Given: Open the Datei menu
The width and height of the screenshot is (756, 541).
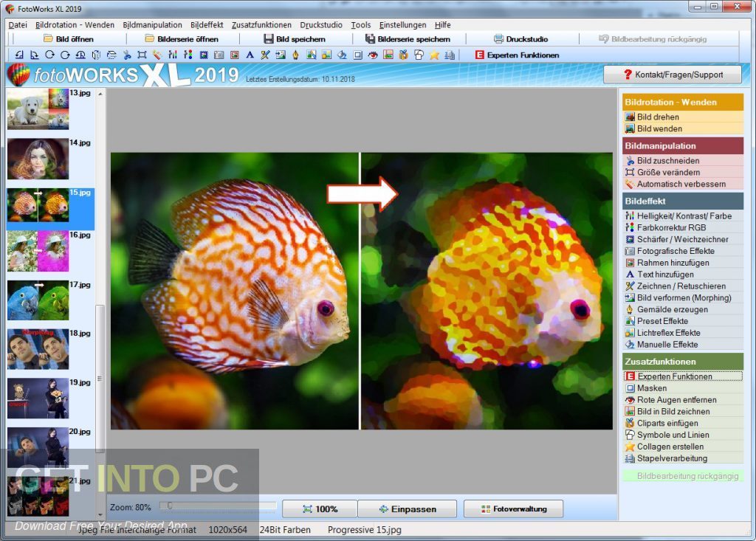Looking at the screenshot, I should pyautogui.click(x=18, y=24).
